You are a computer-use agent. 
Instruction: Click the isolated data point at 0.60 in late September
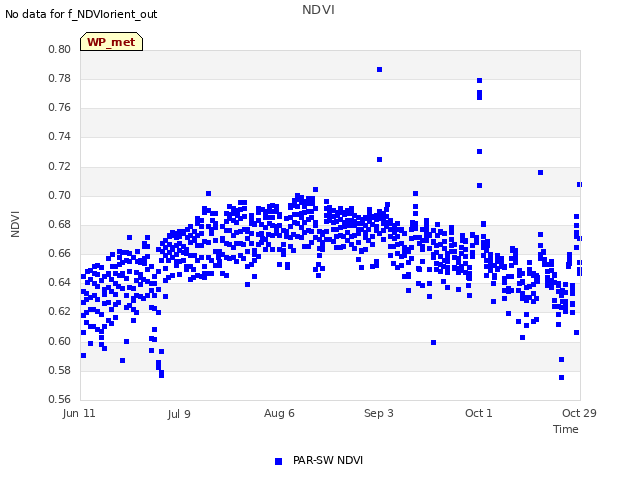click(x=433, y=342)
